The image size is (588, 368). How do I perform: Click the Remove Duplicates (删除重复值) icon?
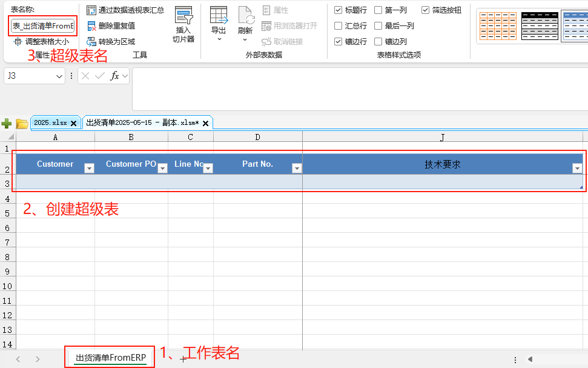click(x=91, y=26)
